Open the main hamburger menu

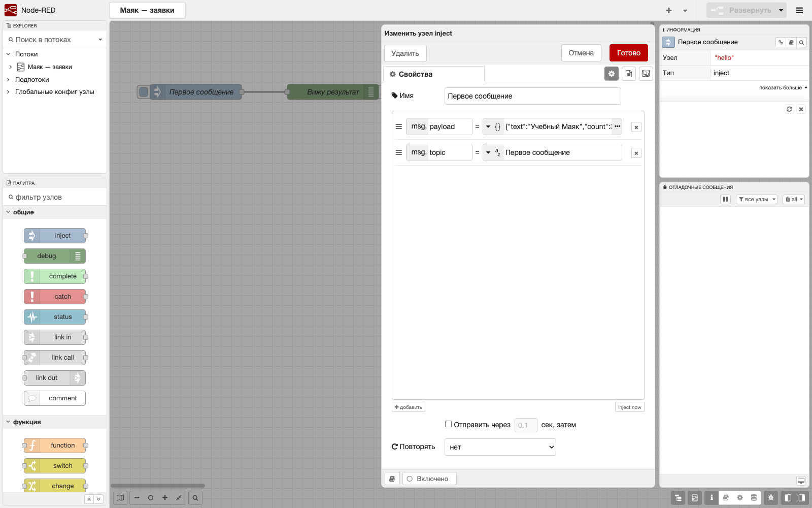(799, 10)
